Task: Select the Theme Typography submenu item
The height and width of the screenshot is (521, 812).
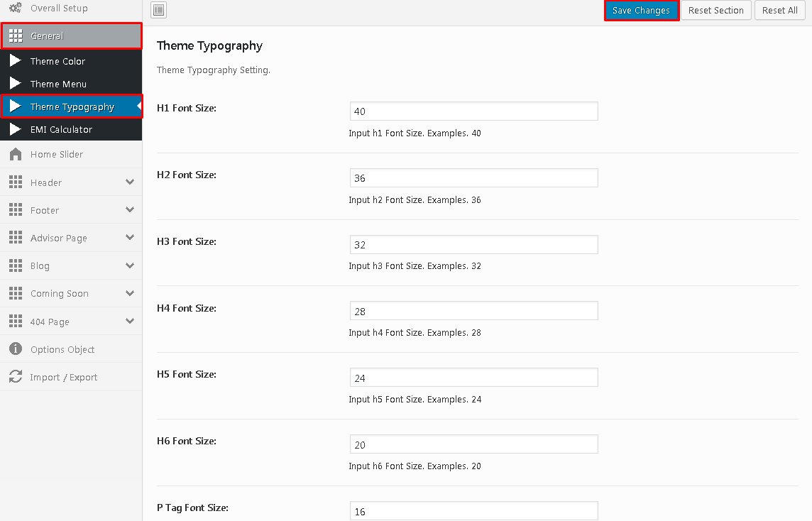Action: pos(72,106)
